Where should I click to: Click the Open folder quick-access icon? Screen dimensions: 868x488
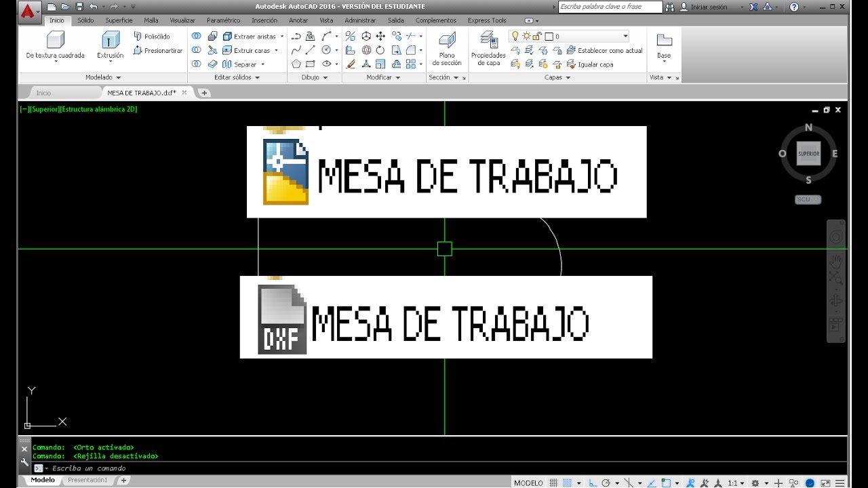point(66,7)
